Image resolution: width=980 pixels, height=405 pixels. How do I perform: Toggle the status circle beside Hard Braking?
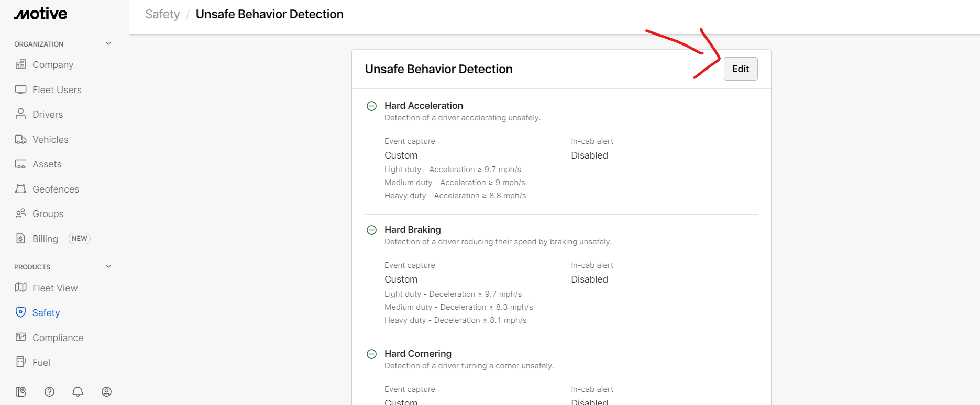point(371,230)
